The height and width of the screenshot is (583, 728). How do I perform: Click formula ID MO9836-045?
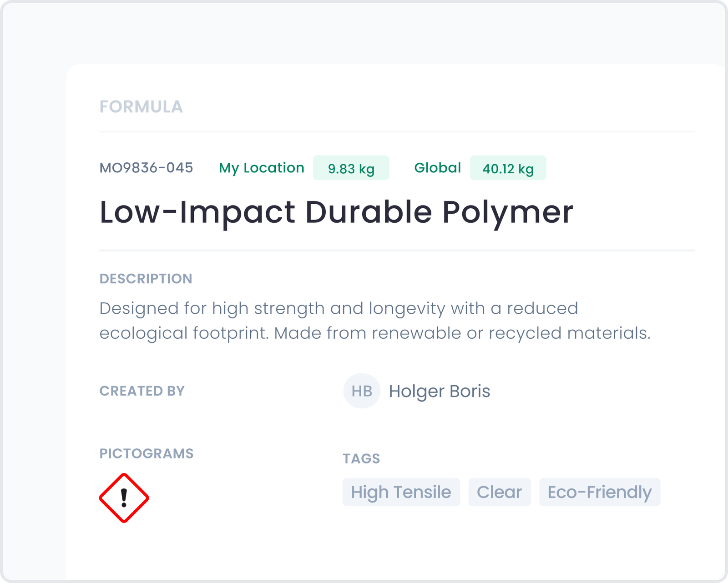click(x=147, y=168)
